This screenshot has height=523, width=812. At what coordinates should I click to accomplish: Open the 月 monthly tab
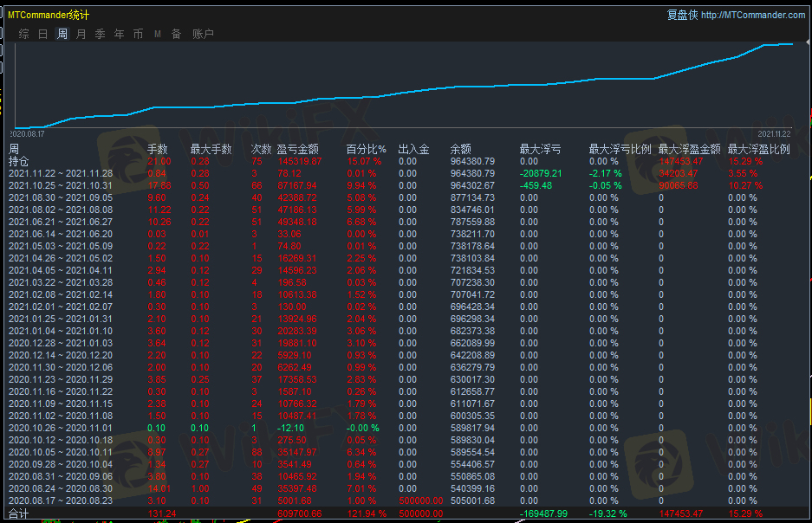[x=81, y=34]
